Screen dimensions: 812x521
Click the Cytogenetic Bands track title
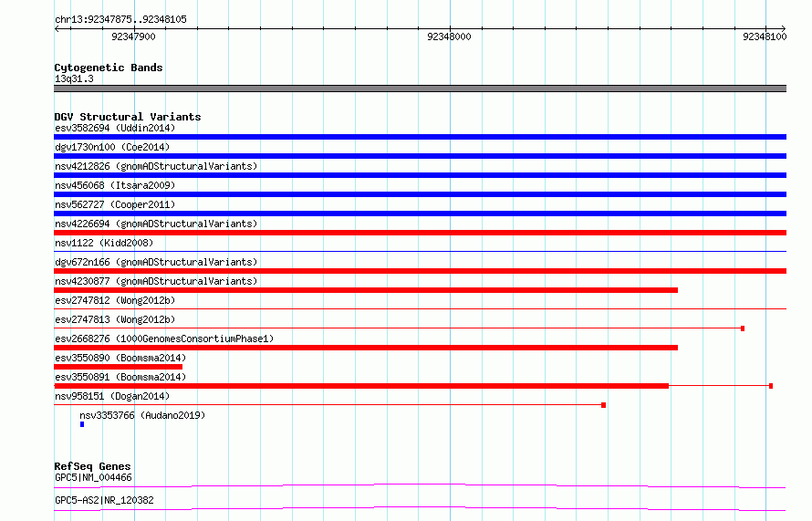coord(109,68)
